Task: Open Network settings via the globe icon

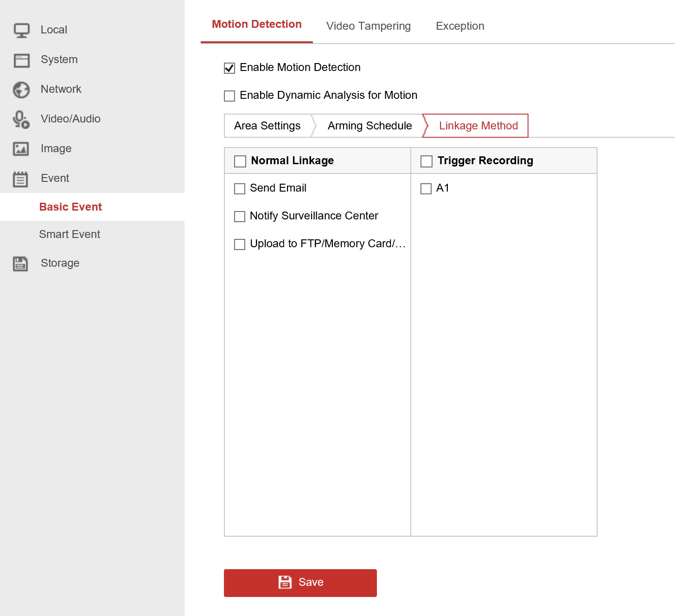Action: point(21,90)
